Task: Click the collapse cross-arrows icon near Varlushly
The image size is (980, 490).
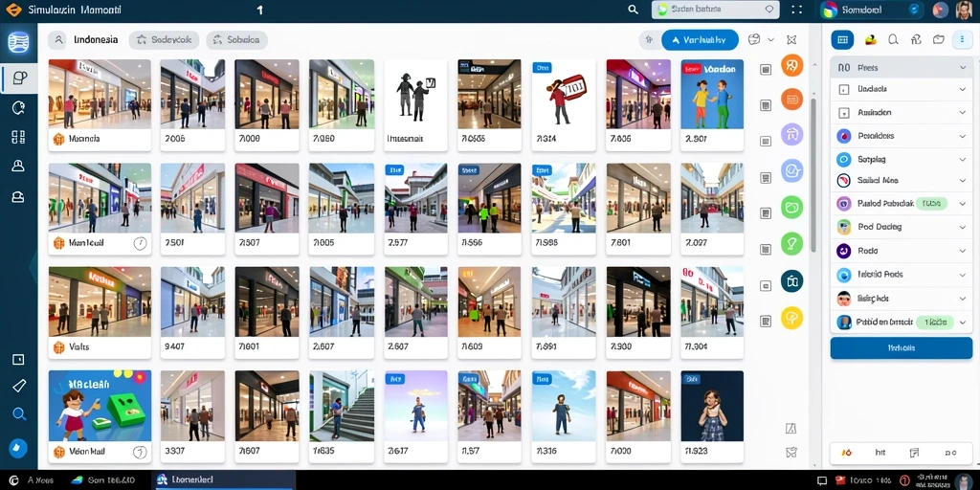Action: point(791,40)
